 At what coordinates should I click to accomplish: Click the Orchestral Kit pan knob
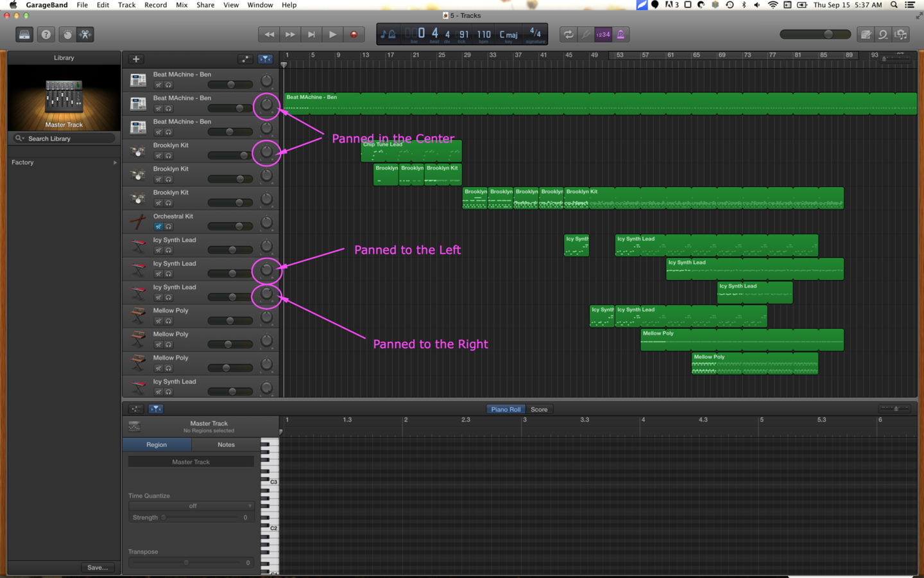point(266,223)
